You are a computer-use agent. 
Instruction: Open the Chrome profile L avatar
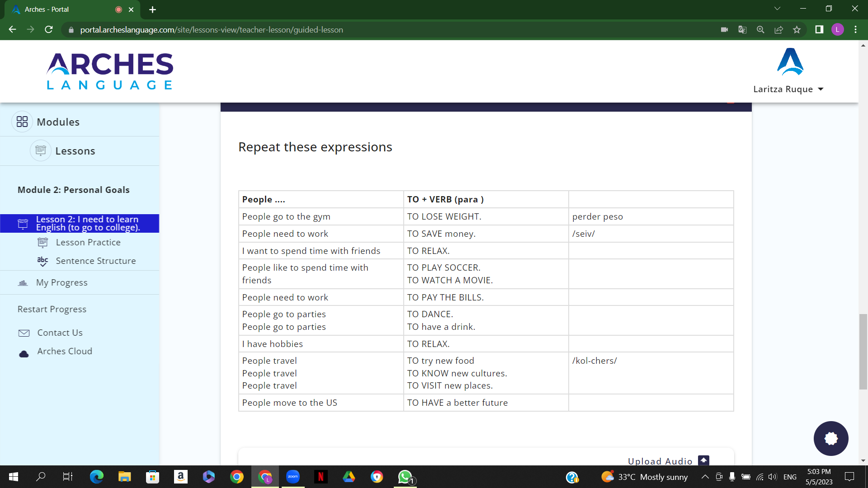coord(837,29)
